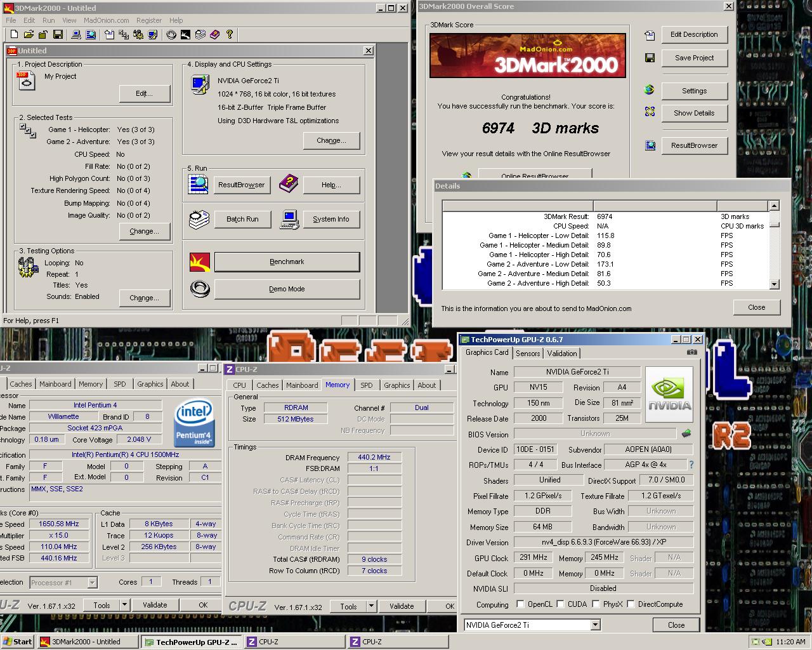Toggle the CUDA checkbox
The image size is (812, 650).
pyautogui.click(x=561, y=604)
